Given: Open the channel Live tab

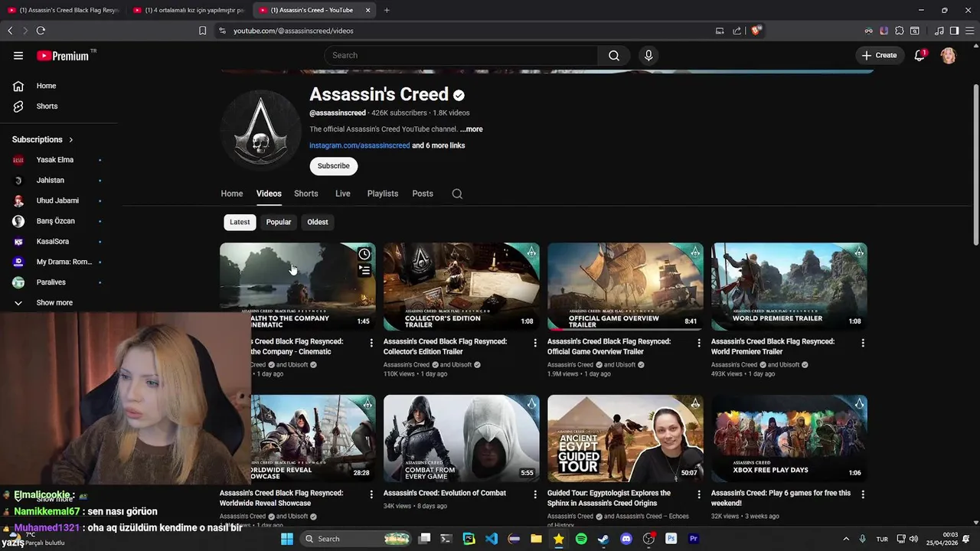Looking at the screenshot, I should (343, 194).
